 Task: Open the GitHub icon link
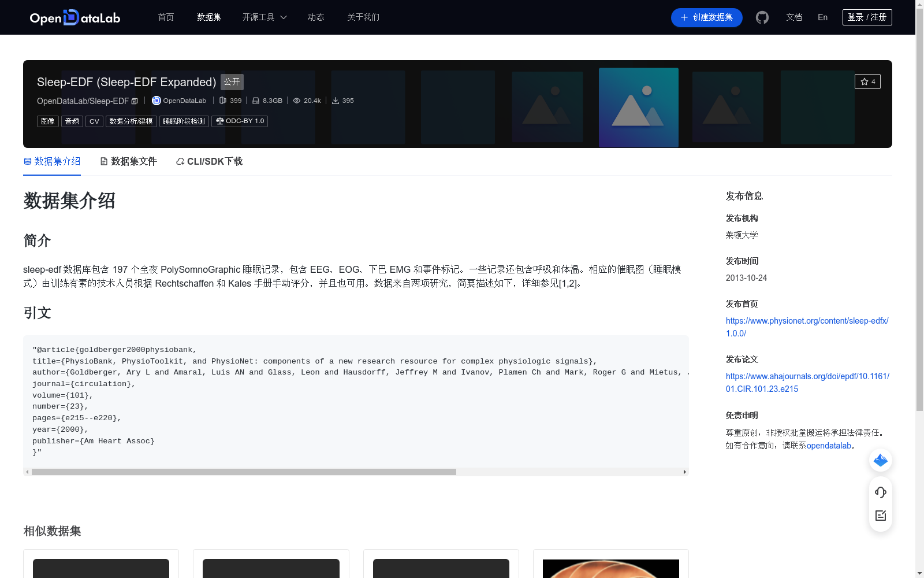coord(762,17)
